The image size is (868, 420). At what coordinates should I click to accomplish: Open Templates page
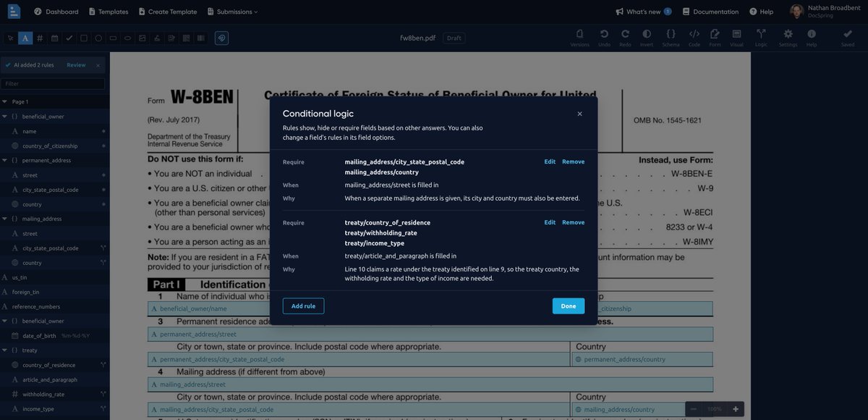(108, 12)
